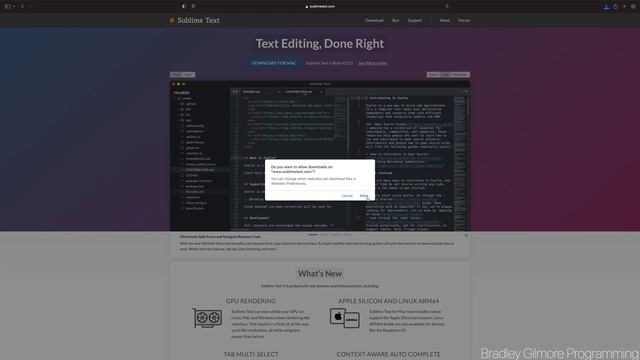Click the TAB MULTI-SELECT heading
Screen dimensions: 640x360
coord(251,354)
